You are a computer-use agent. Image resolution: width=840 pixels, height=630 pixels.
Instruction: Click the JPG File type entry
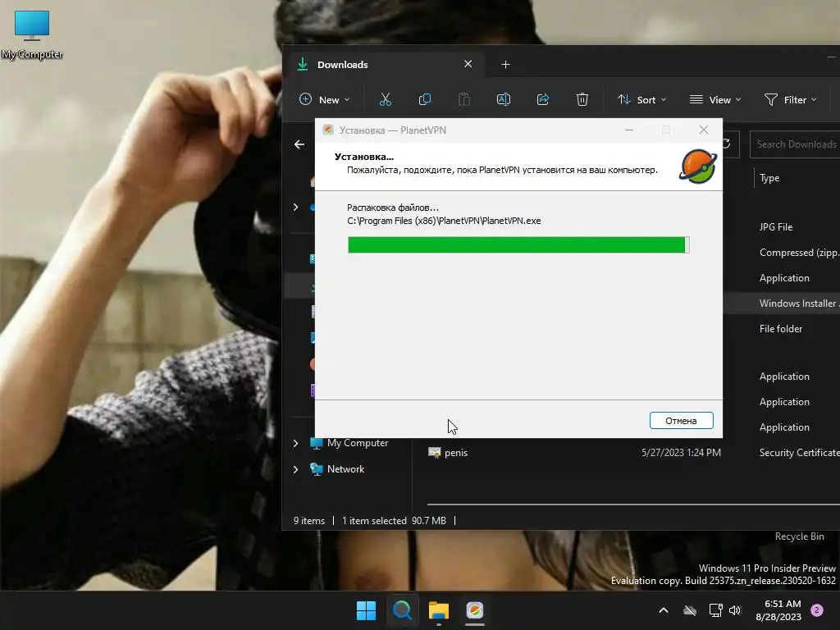coord(776,227)
